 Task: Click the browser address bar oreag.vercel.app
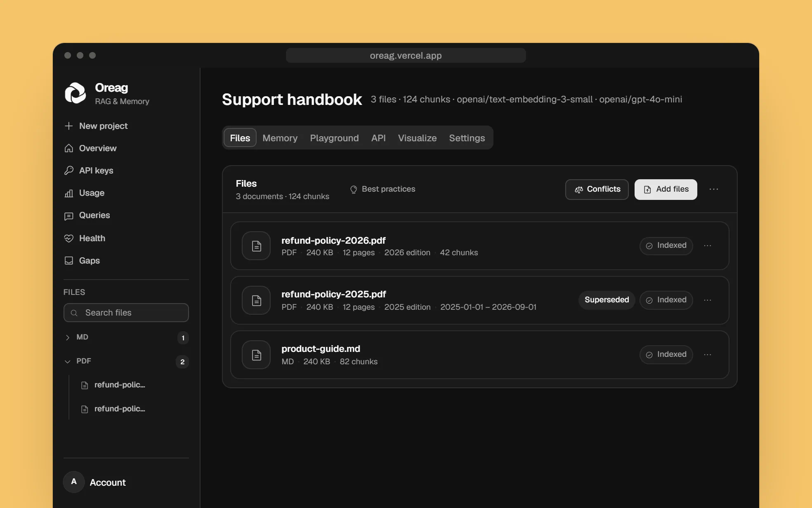[406, 55]
